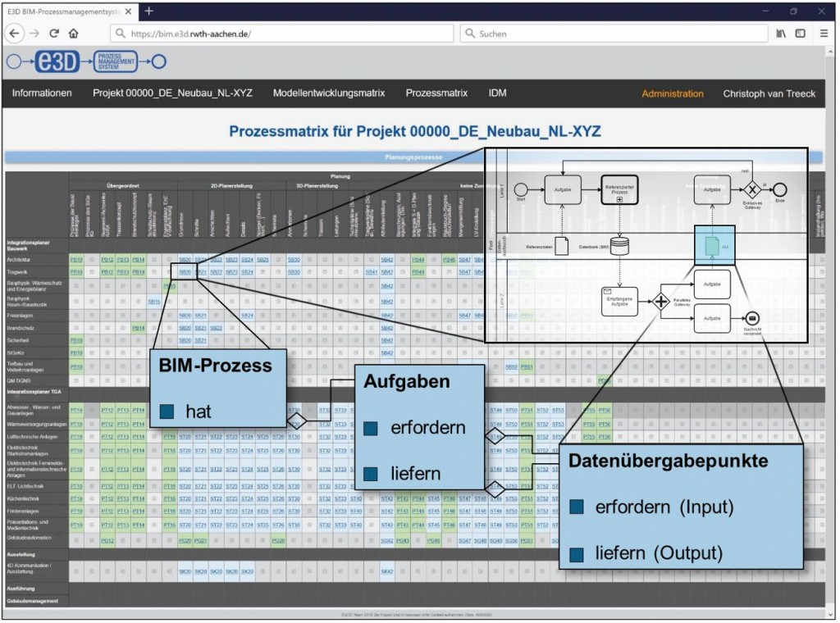The height and width of the screenshot is (623, 840).
Task: Open the Prozessmatrix menu item
Action: click(x=436, y=93)
